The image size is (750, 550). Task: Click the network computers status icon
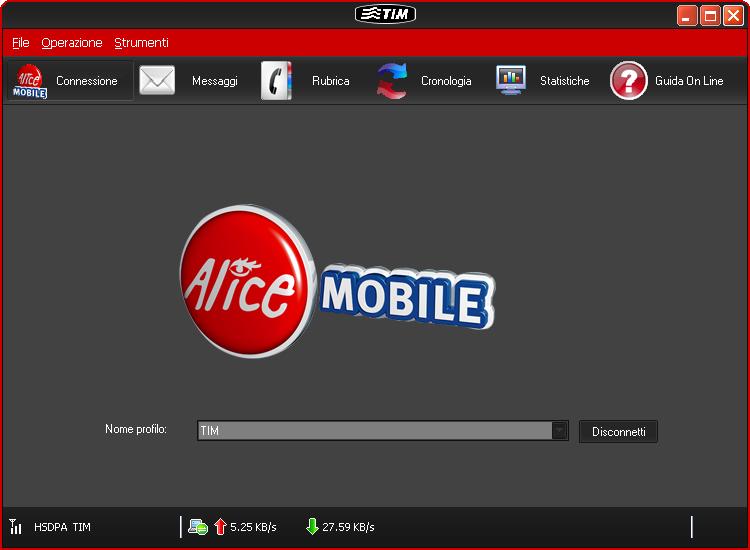(x=198, y=526)
